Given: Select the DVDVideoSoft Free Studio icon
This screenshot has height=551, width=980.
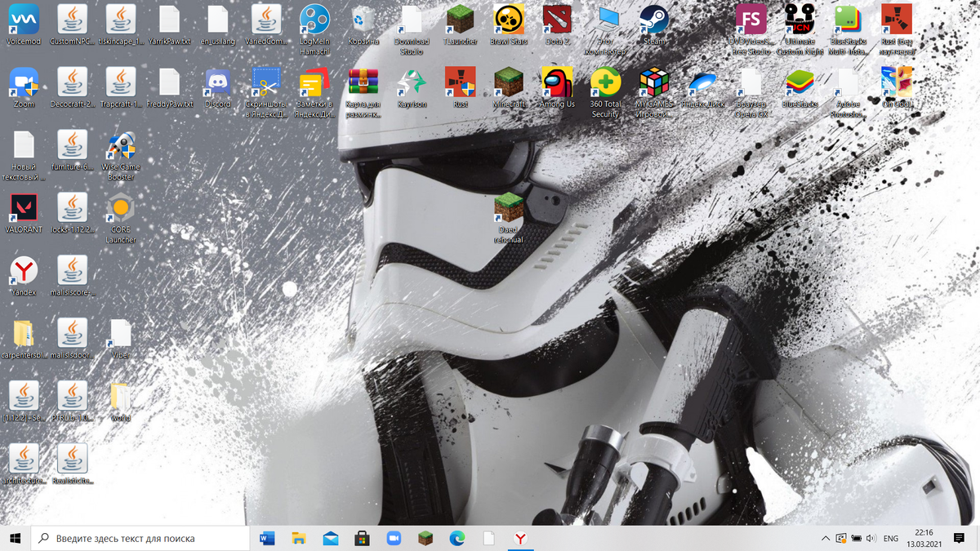Looking at the screenshot, I should (751, 29).
